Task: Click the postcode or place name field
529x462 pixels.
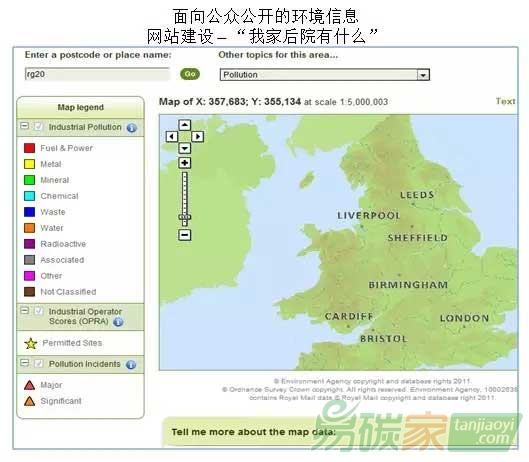Action: [x=97, y=74]
